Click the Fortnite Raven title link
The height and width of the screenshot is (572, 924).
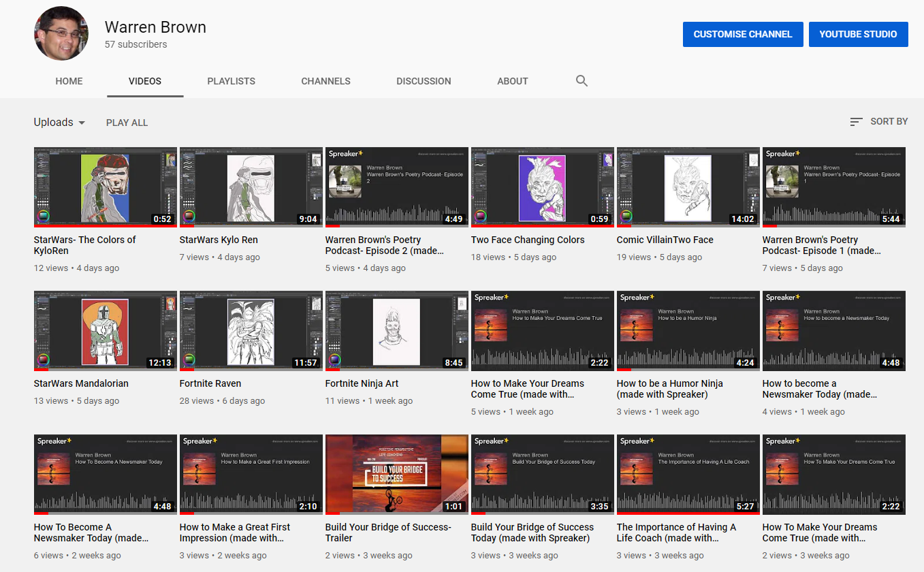point(210,383)
